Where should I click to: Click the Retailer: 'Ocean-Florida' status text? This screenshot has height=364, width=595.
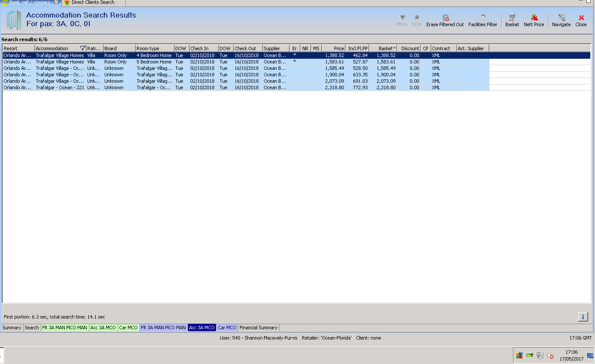click(327, 338)
